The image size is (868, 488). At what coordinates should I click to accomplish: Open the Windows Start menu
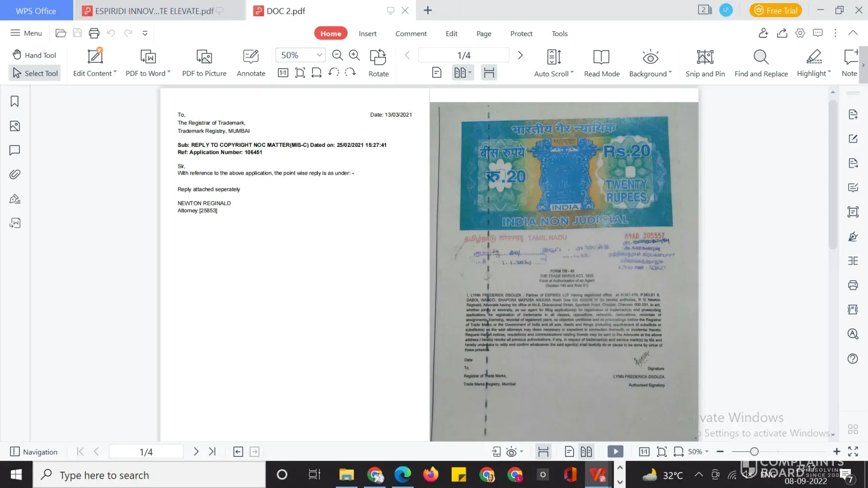pos(16,474)
